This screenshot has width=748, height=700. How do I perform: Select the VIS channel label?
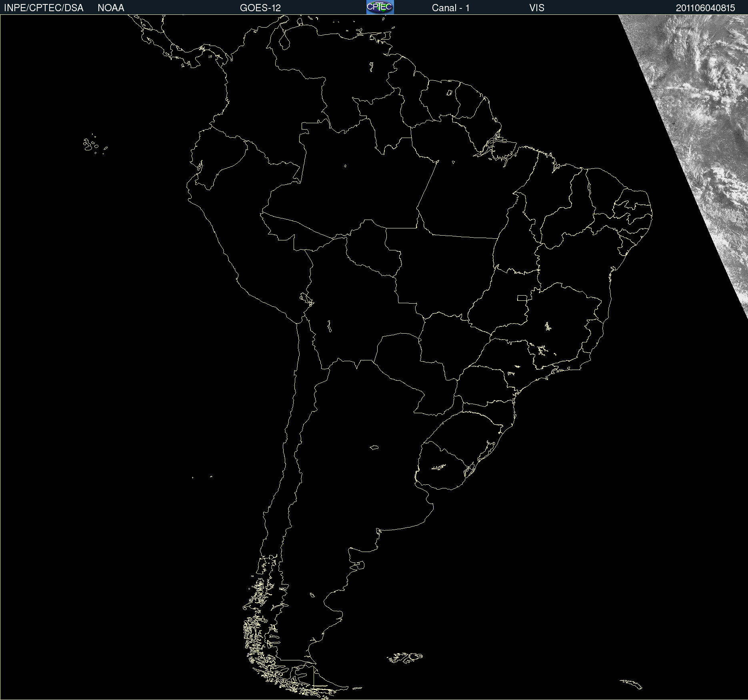click(x=537, y=8)
